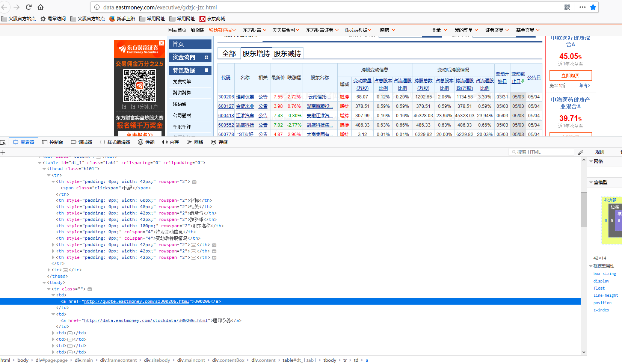Open the page actions three-dot menu

point(583,7)
